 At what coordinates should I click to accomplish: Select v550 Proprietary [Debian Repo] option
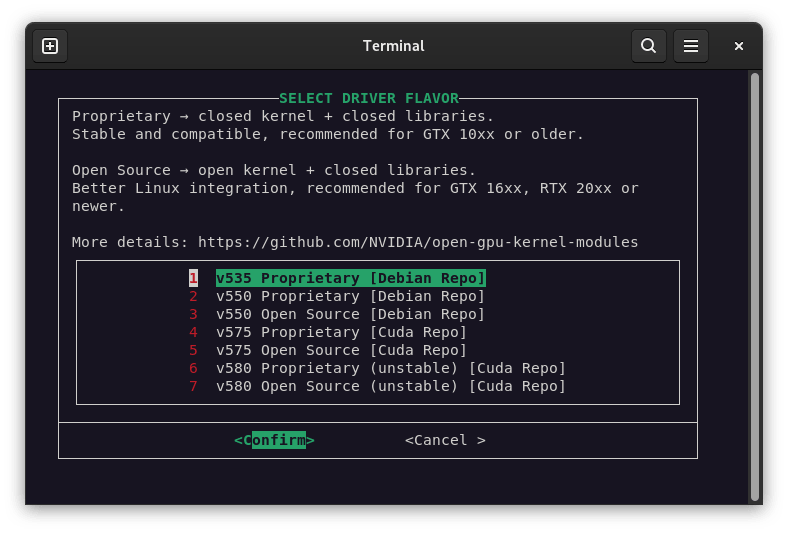(350, 296)
